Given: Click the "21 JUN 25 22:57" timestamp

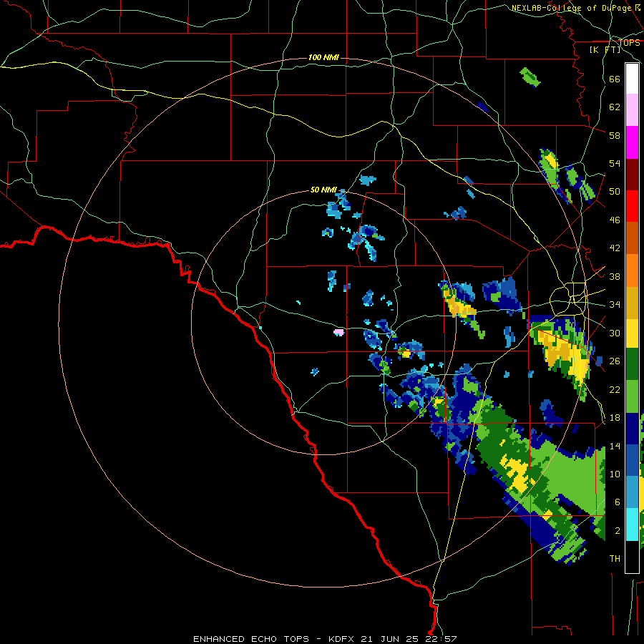Looking at the screenshot, I should click(409, 639).
